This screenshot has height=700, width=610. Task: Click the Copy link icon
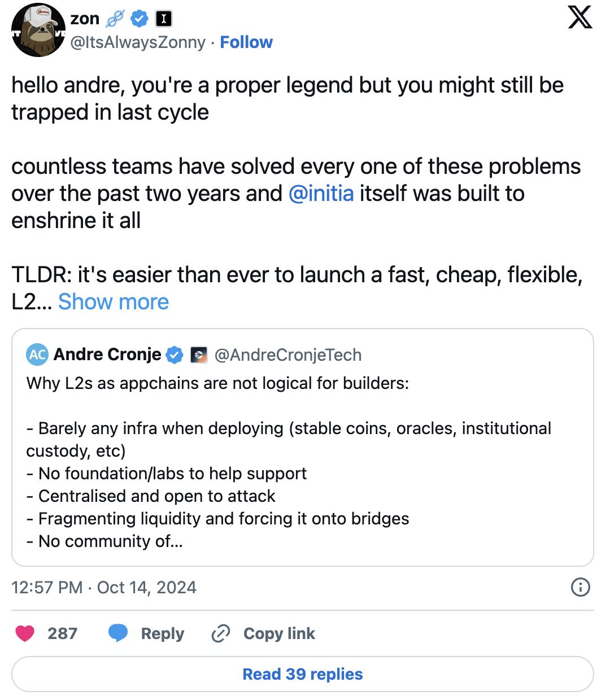(x=220, y=633)
